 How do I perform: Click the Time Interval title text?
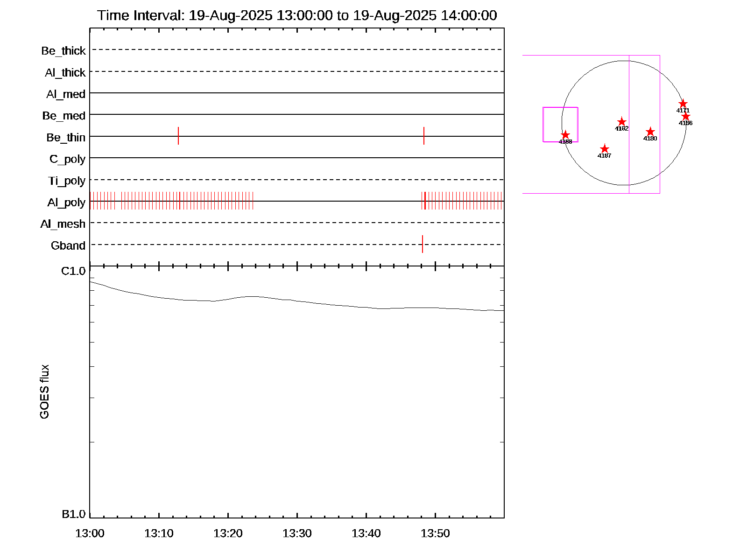(x=297, y=15)
